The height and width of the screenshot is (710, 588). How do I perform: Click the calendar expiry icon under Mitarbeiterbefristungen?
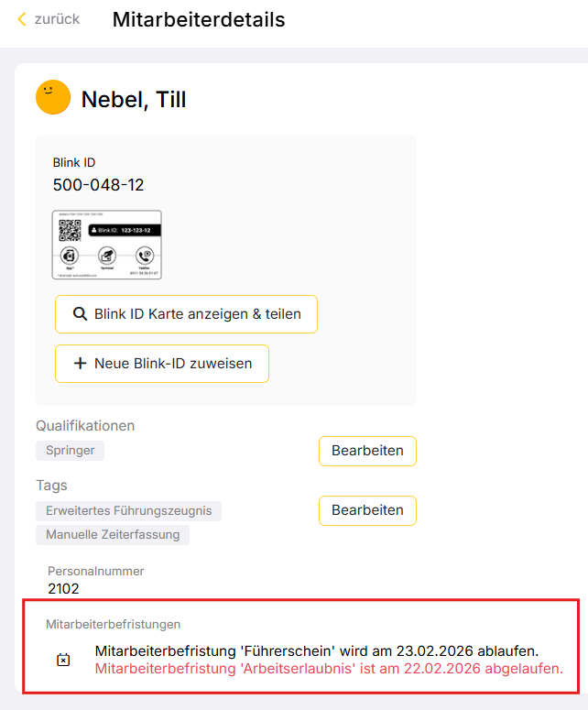click(63, 660)
